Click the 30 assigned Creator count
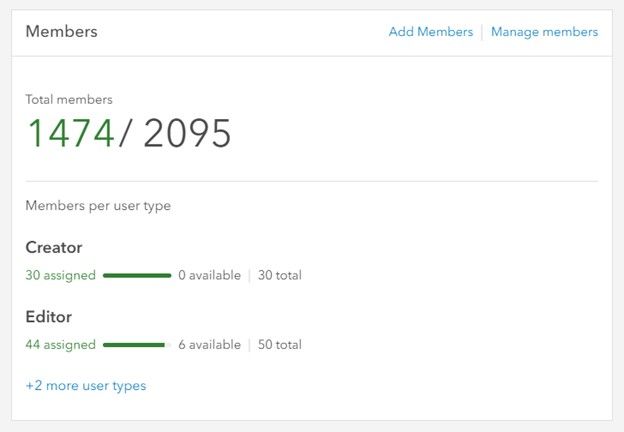Viewport: 624px width, 432px height. 61,275
